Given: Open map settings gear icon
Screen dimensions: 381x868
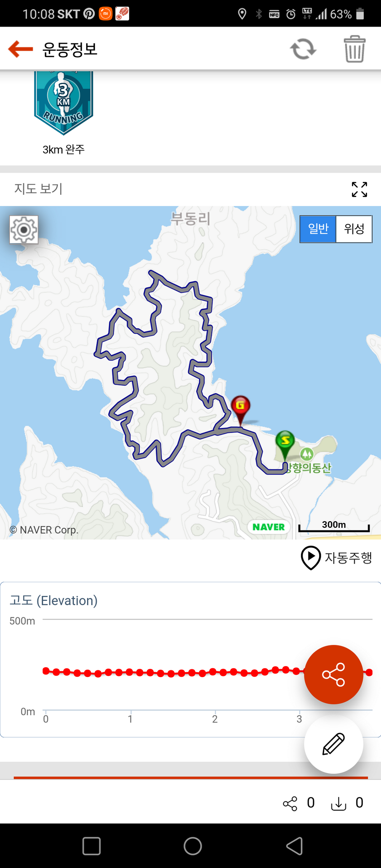Looking at the screenshot, I should (x=24, y=230).
